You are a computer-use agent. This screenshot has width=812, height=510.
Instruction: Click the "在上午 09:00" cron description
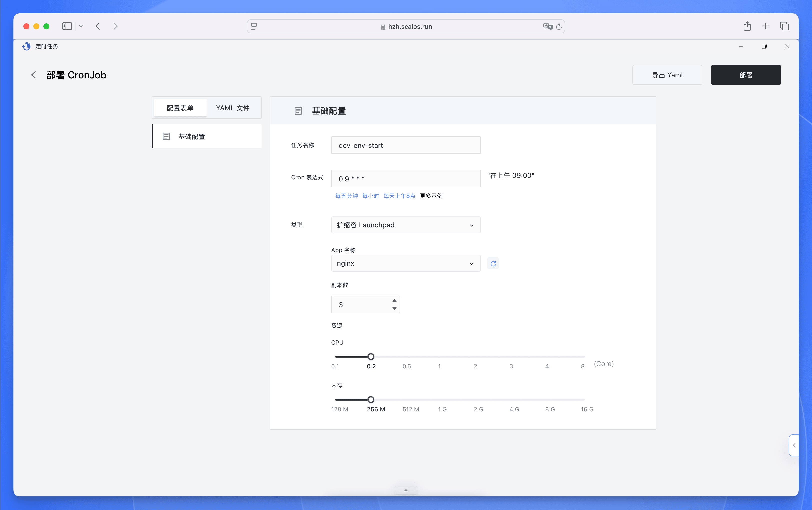(511, 175)
